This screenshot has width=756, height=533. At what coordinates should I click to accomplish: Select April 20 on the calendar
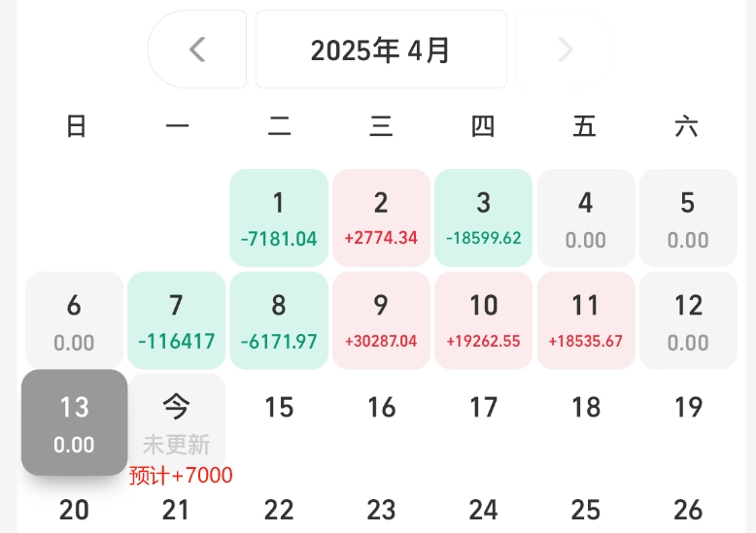(74, 510)
